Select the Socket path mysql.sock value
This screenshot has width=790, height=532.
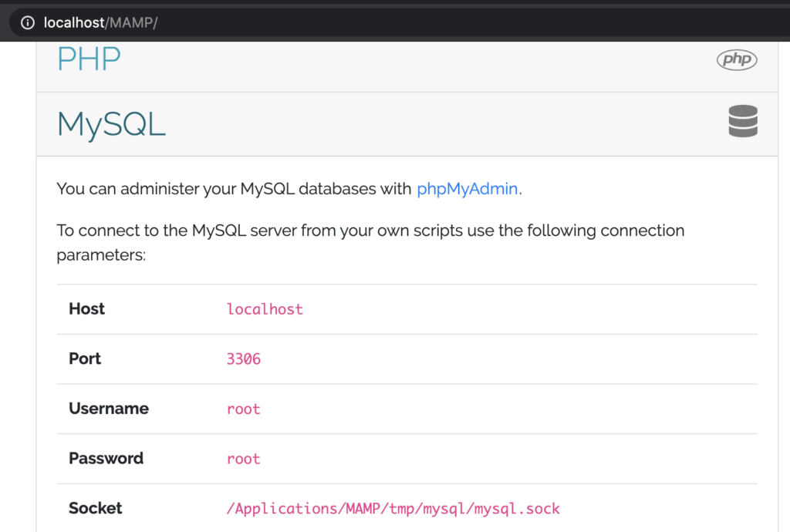(393, 508)
